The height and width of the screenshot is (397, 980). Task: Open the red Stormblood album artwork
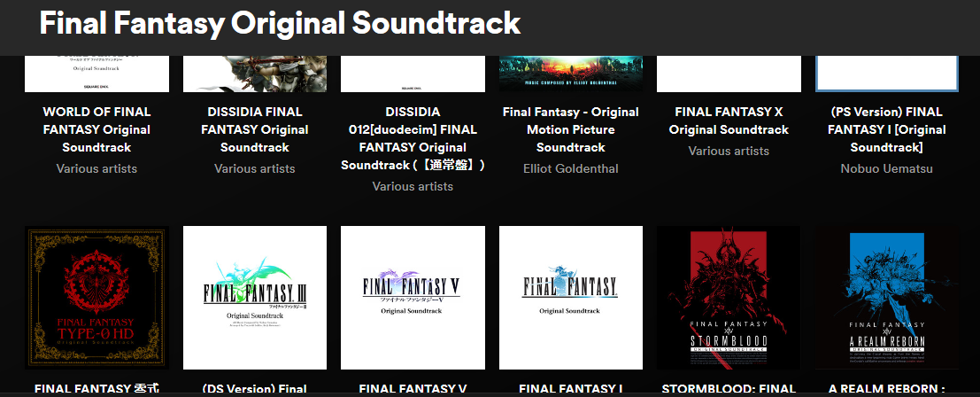[x=729, y=298]
